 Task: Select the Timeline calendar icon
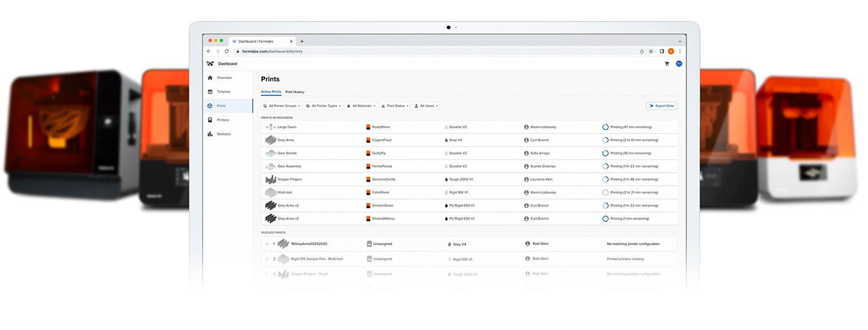click(210, 91)
